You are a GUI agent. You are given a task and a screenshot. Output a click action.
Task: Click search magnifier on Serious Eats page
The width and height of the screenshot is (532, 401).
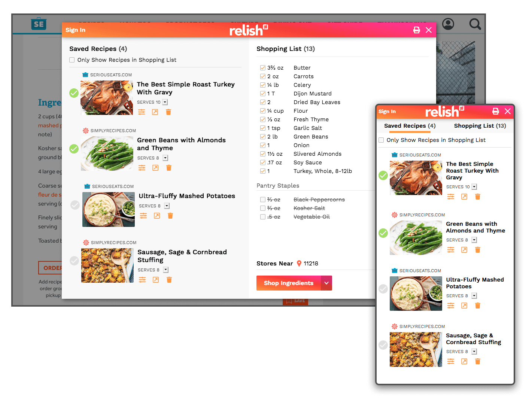click(475, 24)
